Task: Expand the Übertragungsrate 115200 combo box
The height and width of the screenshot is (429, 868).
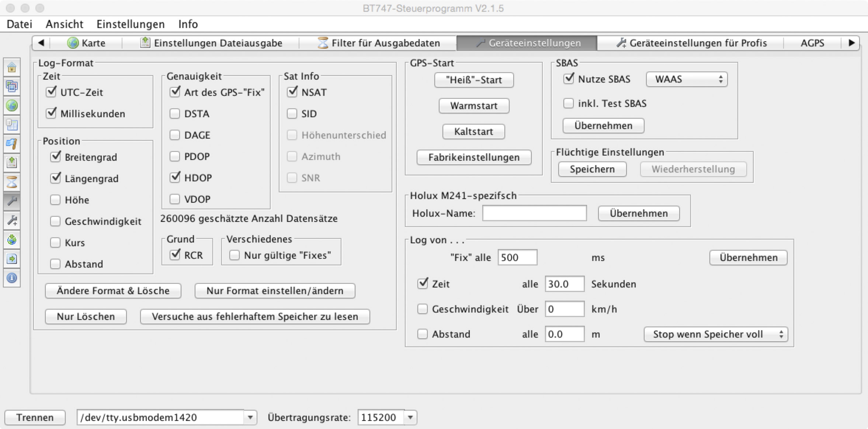Action: click(410, 418)
